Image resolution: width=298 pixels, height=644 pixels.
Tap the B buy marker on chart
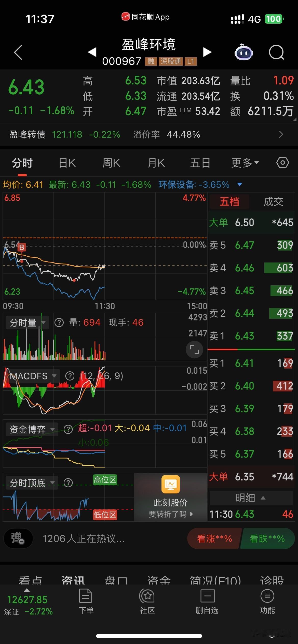[22, 247]
